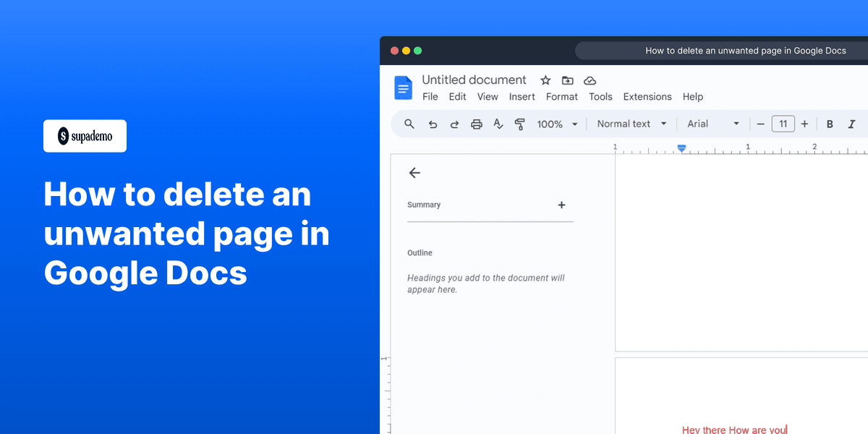Screen dimensions: 868x434
Task: Toggle bold formatting
Action: 830,124
